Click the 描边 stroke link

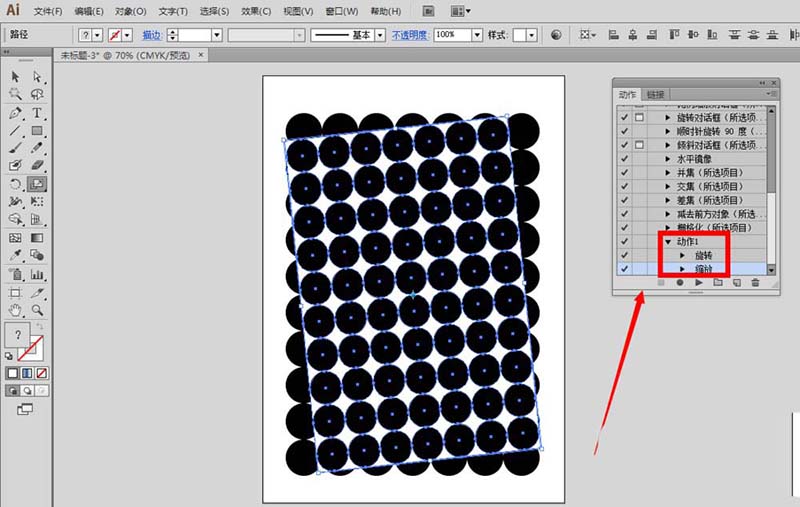pos(151,35)
